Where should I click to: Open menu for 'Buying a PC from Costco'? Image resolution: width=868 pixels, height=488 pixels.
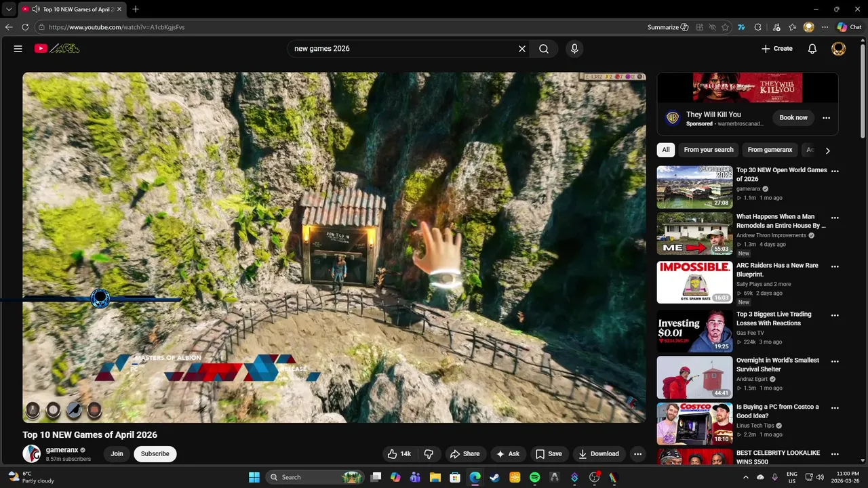tap(835, 408)
